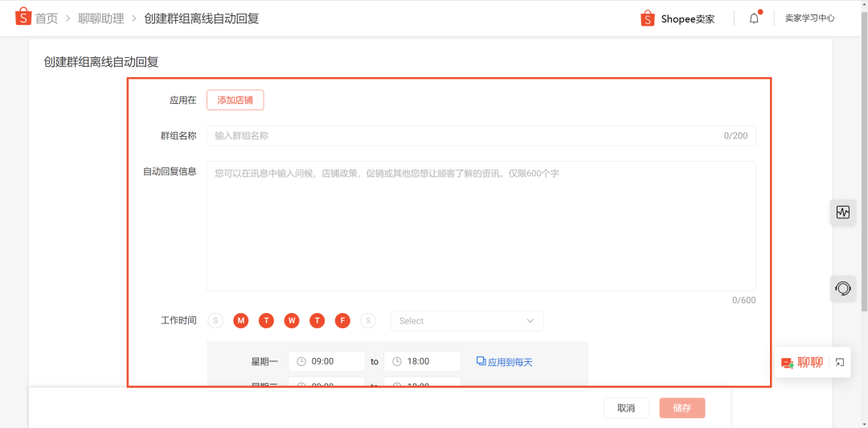Screen dimensions: 868x428
Task: Toggle Wednesday (W) working day
Action: tap(292, 321)
